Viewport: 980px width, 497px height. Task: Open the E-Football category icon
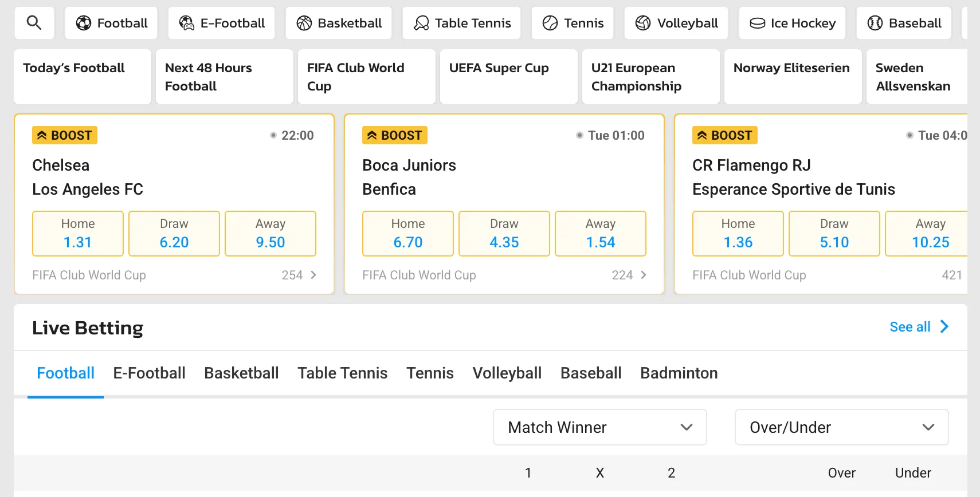pyautogui.click(x=187, y=23)
